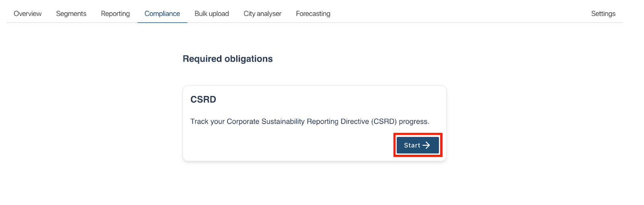
Task: Click empty space inside the CSRD card
Action: tap(282, 145)
